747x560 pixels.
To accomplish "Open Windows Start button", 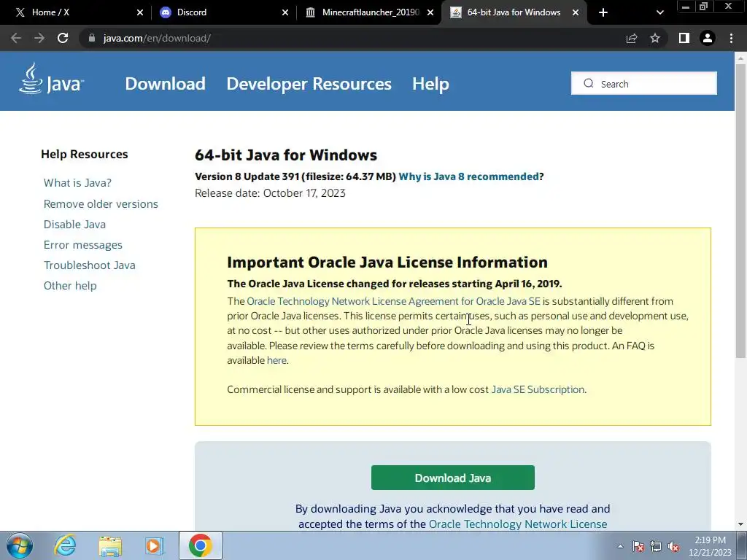I will pyautogui.click(x=20, y=545).
